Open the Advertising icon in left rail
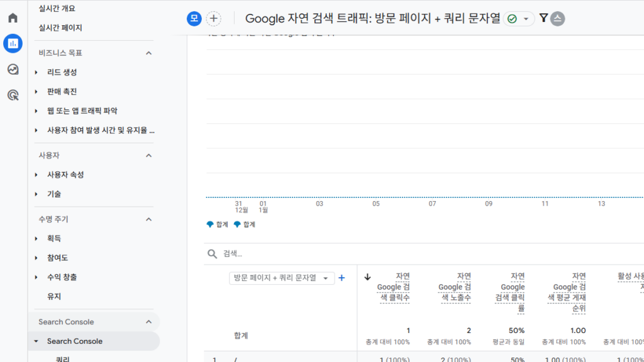Screen dimensions: 644x362 pos(13,95)
